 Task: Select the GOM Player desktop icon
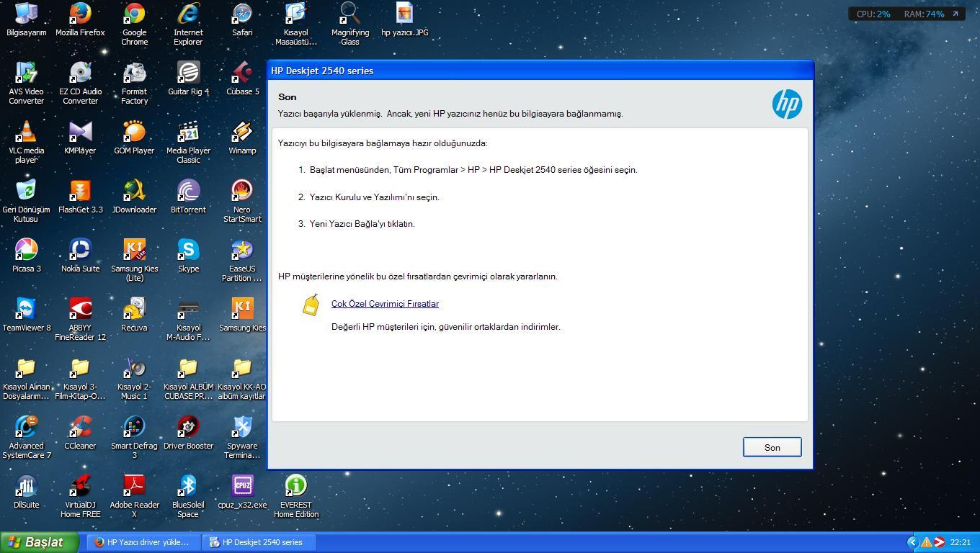click(134, 138)
